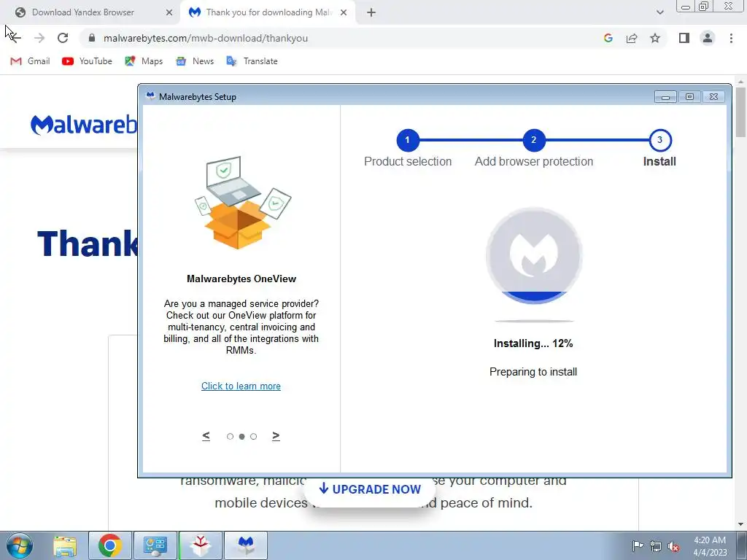The width and height of the screenshot is (747, 560).
Task: Toggle the Chrome side panel icon
Action: (684, 38)
